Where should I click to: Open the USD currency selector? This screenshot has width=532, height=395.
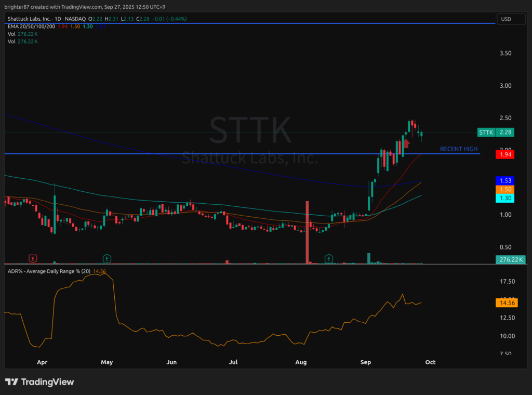click(511, 19)
